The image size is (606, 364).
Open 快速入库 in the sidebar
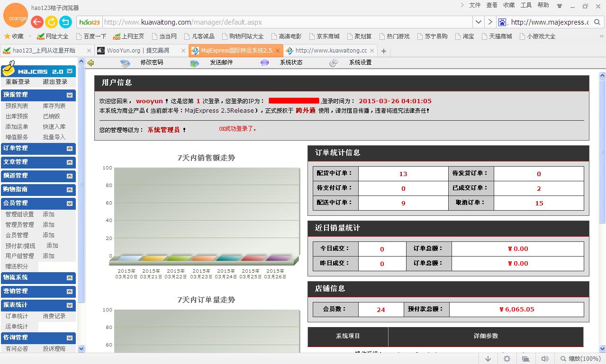(x=54, y=127)
